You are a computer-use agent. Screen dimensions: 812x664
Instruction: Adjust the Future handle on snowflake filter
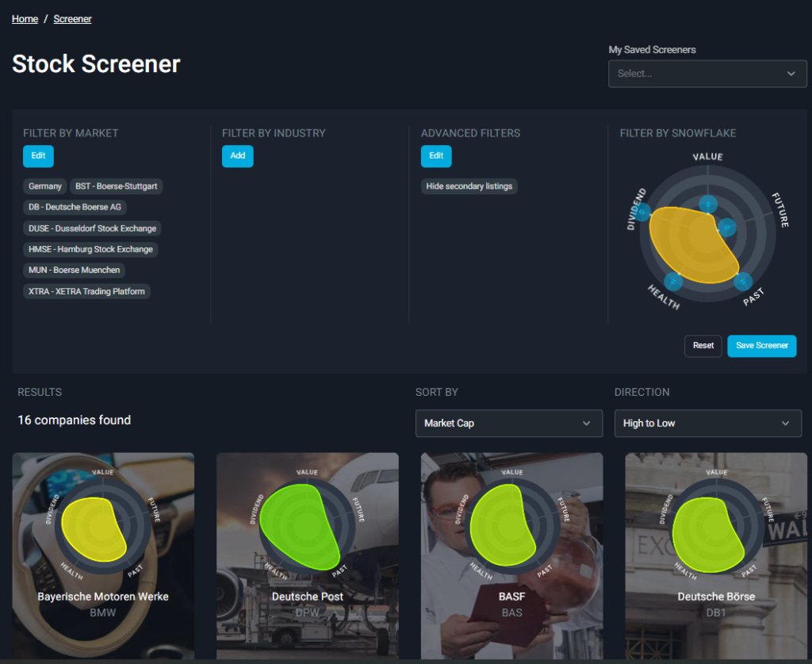[727, 228]
